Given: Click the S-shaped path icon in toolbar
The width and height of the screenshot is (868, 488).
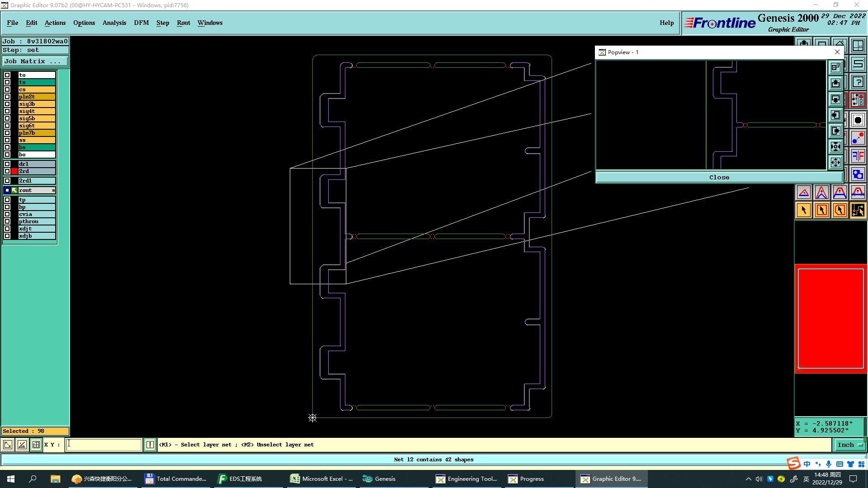Looking at the screenshot, I should pyautogui.click(x=858, y=64).
